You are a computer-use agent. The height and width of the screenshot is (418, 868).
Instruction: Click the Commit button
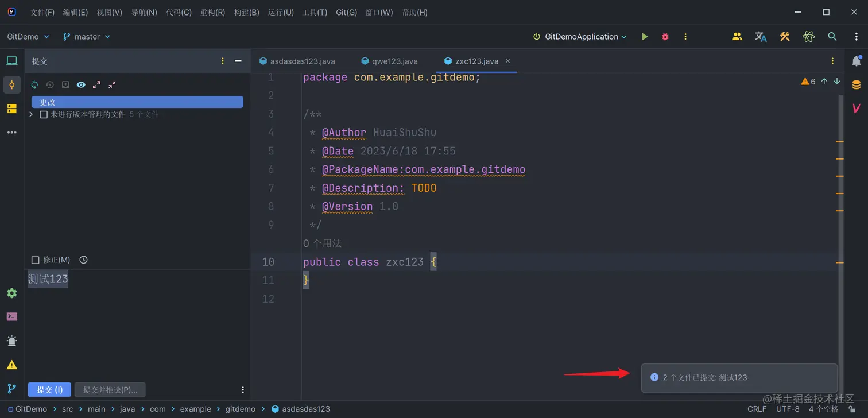(49, 390)
